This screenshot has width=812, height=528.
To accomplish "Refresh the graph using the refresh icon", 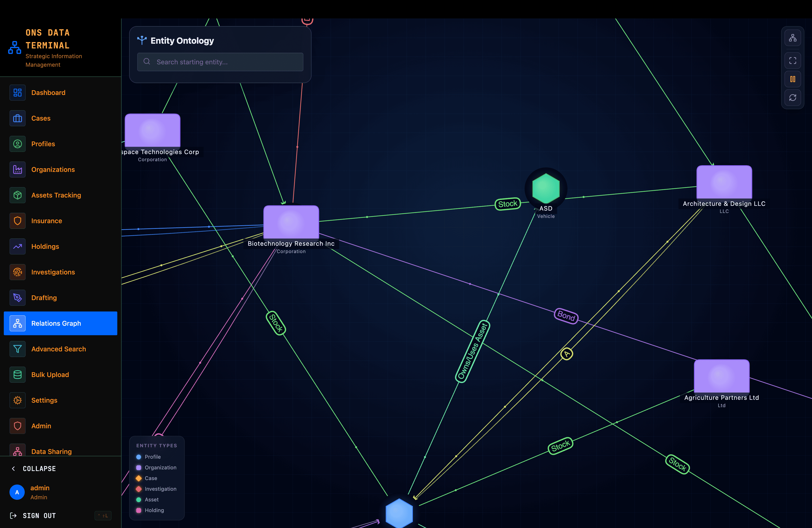I will tap(793, 98).
